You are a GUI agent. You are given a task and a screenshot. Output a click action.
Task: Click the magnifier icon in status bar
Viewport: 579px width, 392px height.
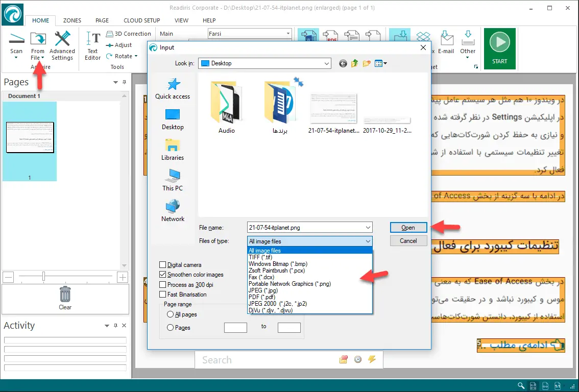[521, 386]
